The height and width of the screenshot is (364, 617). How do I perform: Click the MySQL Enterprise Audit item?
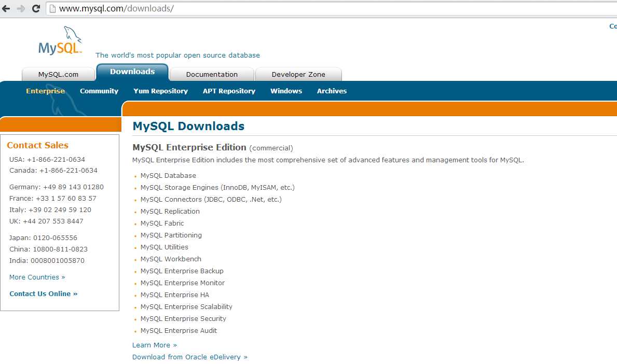pyautogui.click(x=179, y=331)
